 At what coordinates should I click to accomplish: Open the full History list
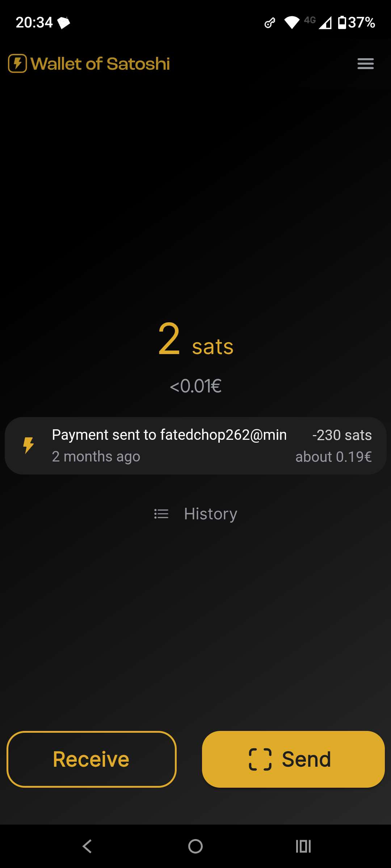(x=210, y=514)
